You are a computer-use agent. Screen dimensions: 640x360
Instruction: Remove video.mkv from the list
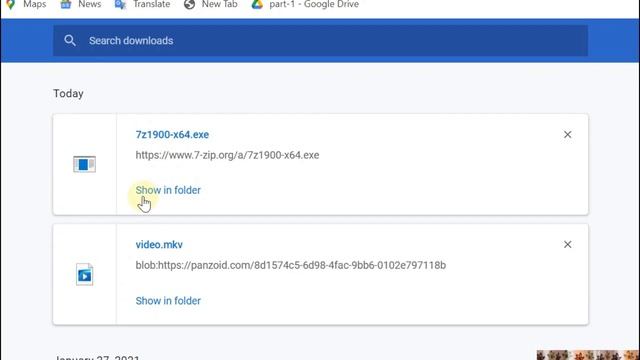[567, 244]
